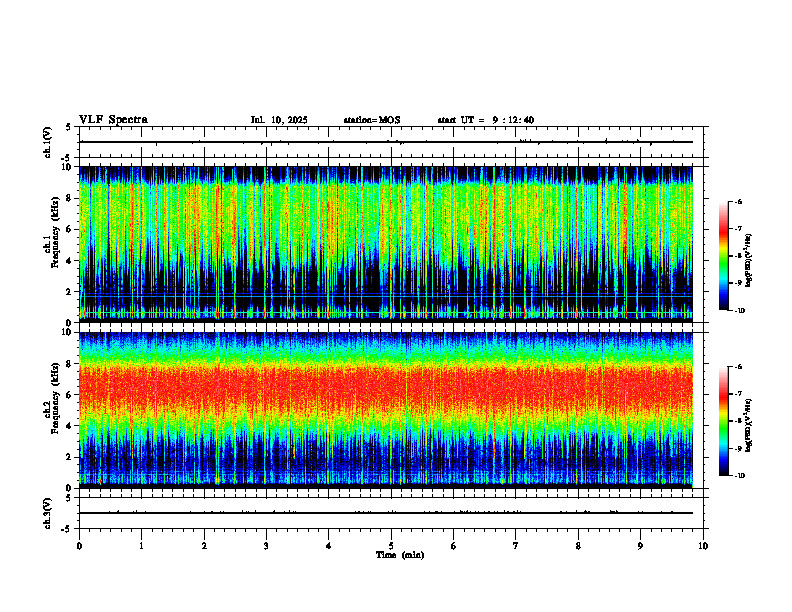792x612 pixels.
Task: Click the "VLF Spectra" plot title
Action: [x=113, y=120]
